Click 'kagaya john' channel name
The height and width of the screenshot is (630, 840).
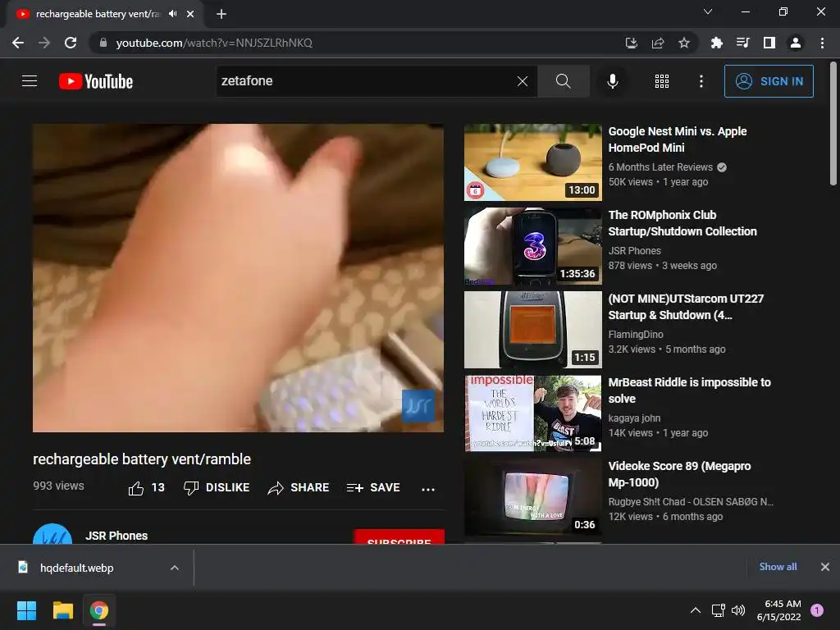[x=634, y=418]
